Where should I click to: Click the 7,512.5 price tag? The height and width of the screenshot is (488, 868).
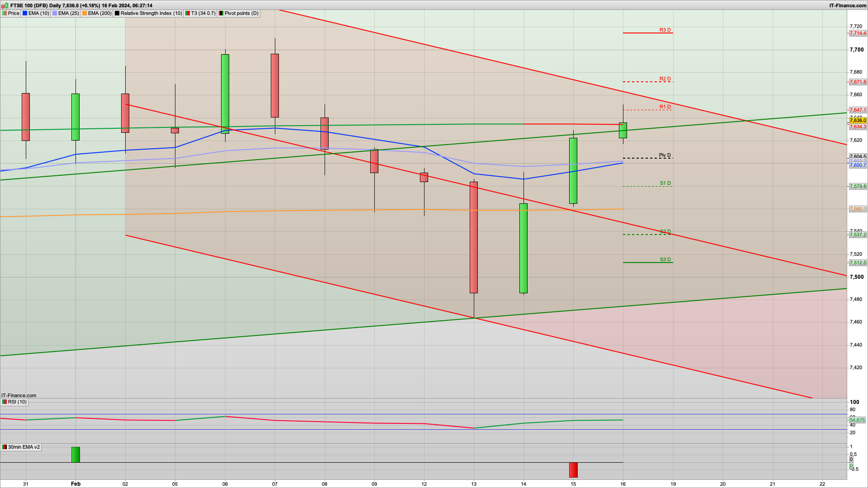(858, 263)
